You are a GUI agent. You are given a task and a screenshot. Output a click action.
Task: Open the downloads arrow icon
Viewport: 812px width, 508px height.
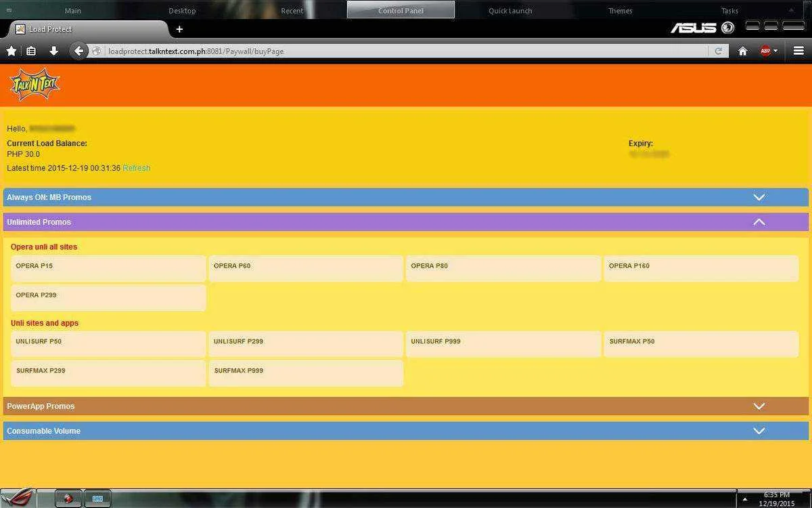click(54, 51)
